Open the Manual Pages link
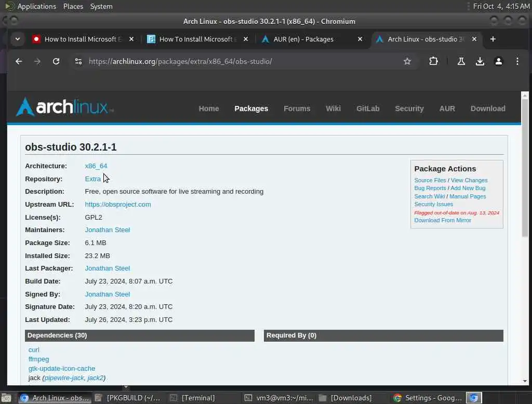Image resolution: width=532 pixels, height=404 pixels. coord(468,196)
